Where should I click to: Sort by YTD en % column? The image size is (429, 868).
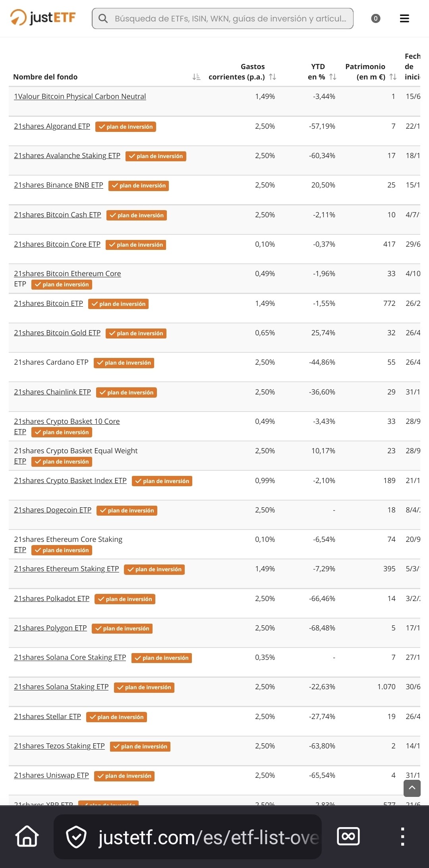tap(333, 77)
